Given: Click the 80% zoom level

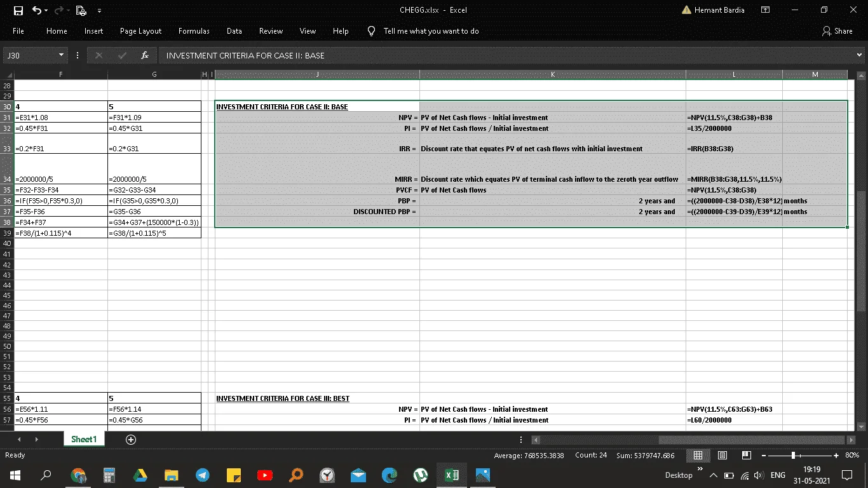Looking at the screenshot, I should pos(852,455).
